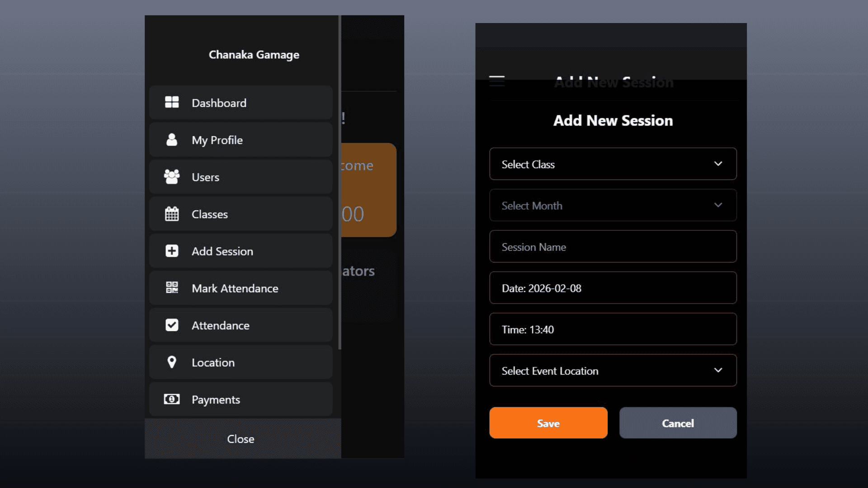Expand the Select Class dropdown
Viewport: 868px width, 488px height.
pos(613,164)
